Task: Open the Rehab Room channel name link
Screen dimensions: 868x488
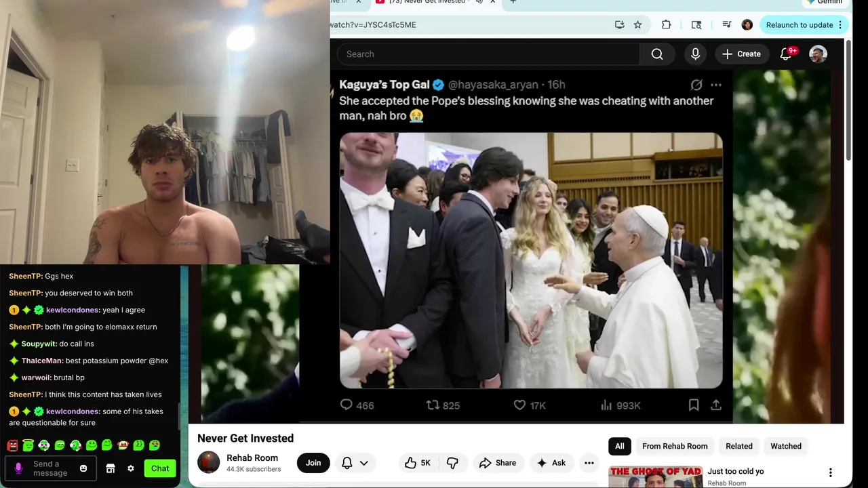Action: [252, 458]
